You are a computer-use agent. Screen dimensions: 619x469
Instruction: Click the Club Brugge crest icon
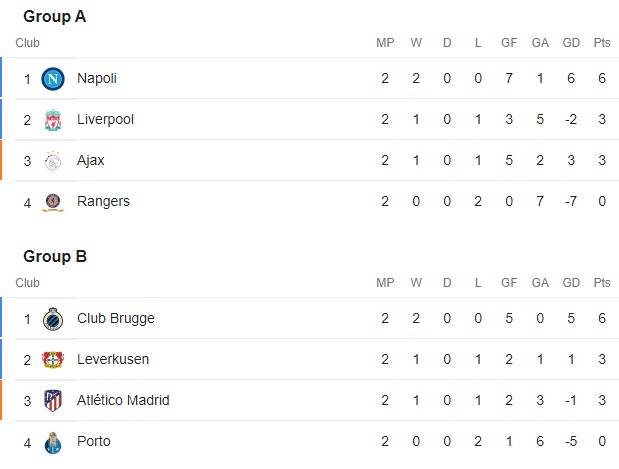tap(53, 319)
